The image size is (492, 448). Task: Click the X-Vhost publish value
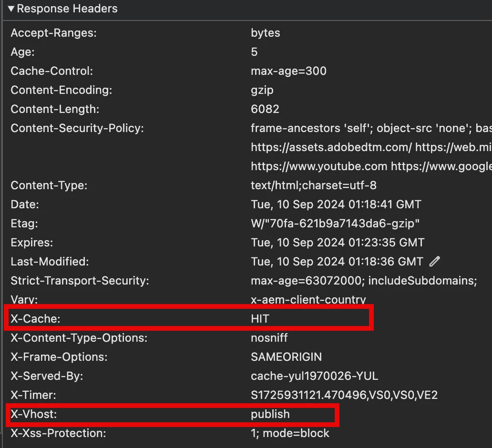tap(270, 414)
